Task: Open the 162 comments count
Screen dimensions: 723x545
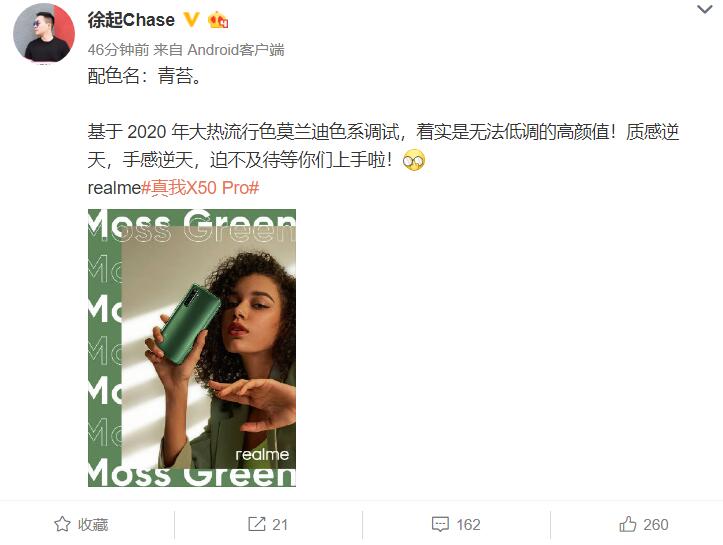Action: tap(468, 525)
